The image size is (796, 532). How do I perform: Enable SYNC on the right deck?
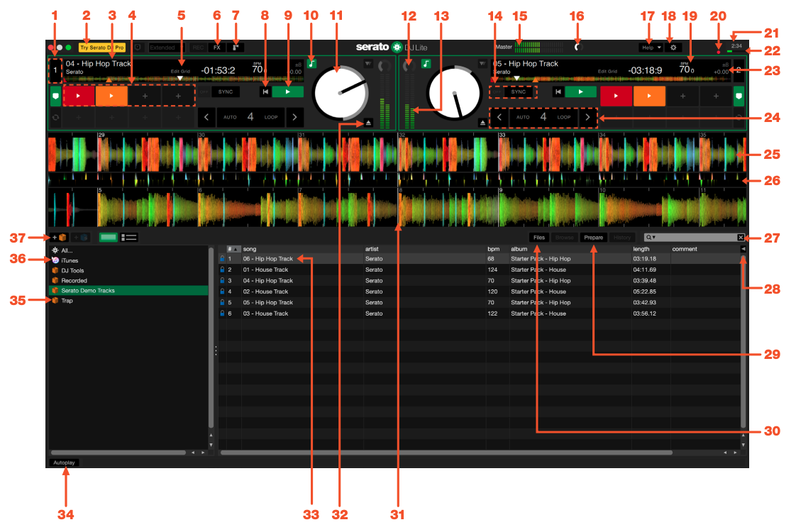point(519,92)
